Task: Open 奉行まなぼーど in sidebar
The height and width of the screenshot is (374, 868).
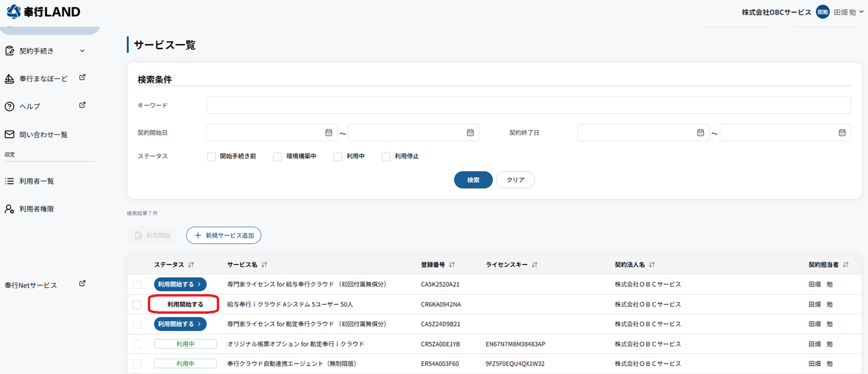Action: pos(44,79)
